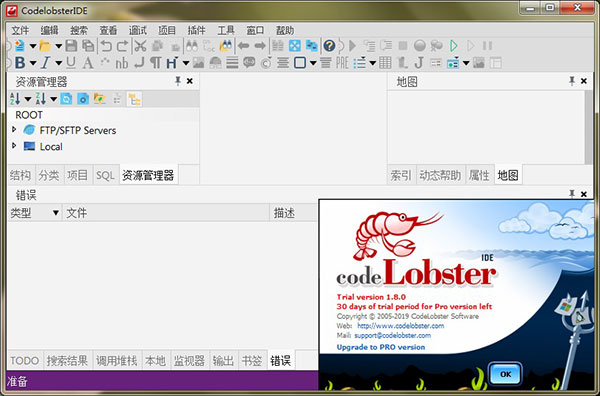This screenshot has width=600, height=396.
Task: Switch to the 属性 tab
Action: click(479, 175)
